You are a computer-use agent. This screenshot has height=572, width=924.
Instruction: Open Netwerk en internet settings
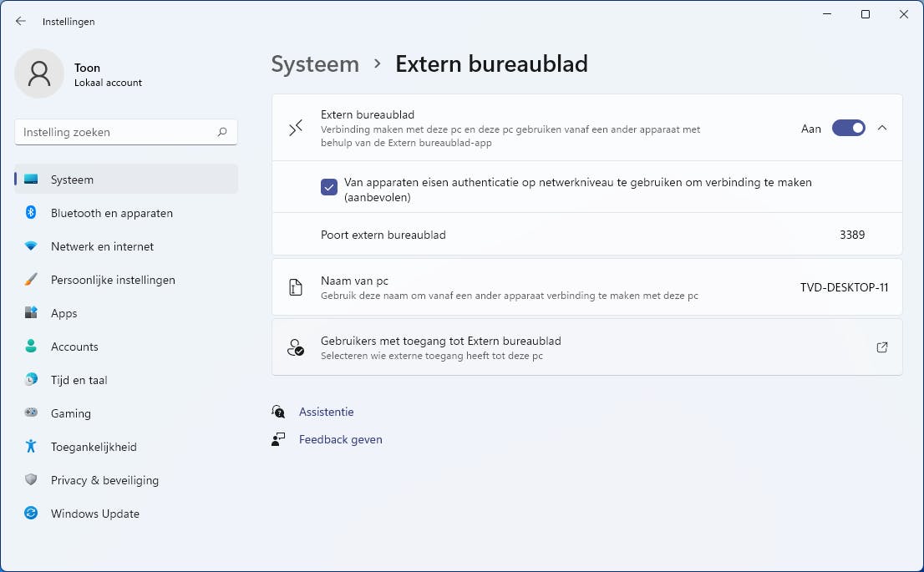[x=102, y=246]
